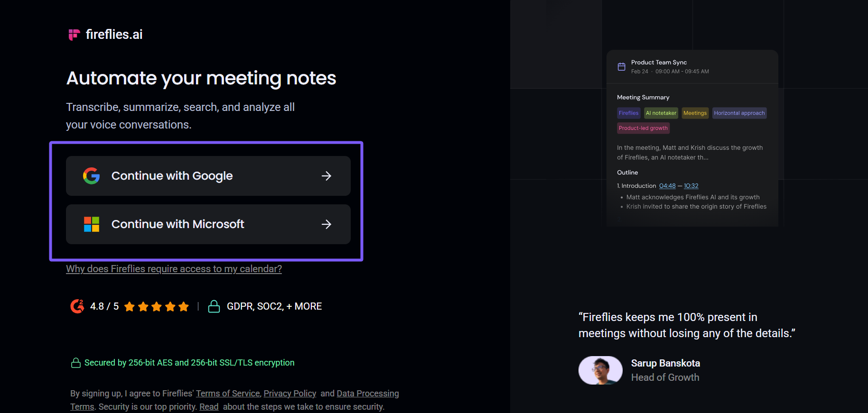Click the Fireflies.ai logo icon
This screenshot has width=868, height=413.
click(x=74, y=35)
